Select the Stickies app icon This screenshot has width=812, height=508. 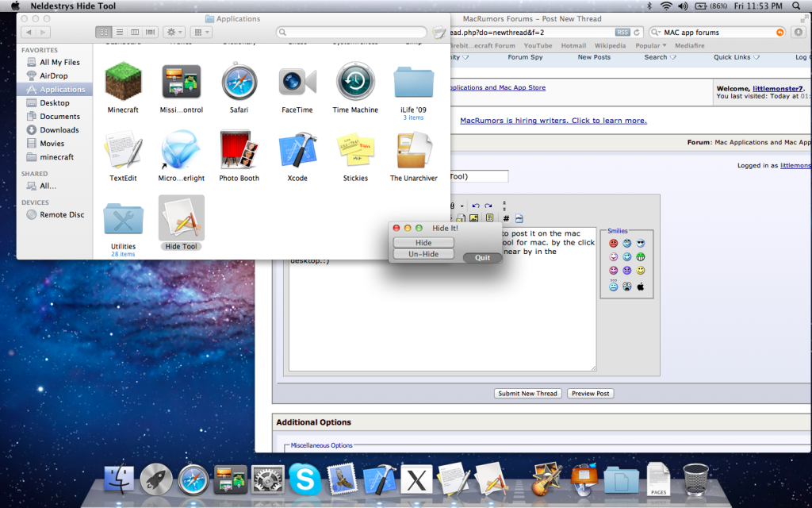tap(355, 150)
